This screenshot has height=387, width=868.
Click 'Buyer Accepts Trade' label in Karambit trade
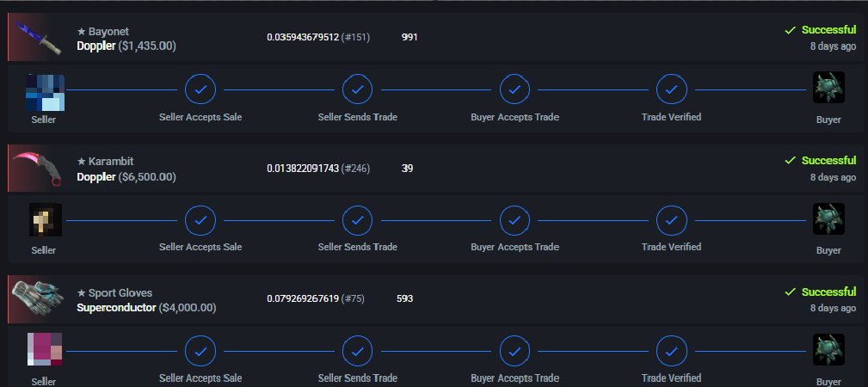click(514, 247)
